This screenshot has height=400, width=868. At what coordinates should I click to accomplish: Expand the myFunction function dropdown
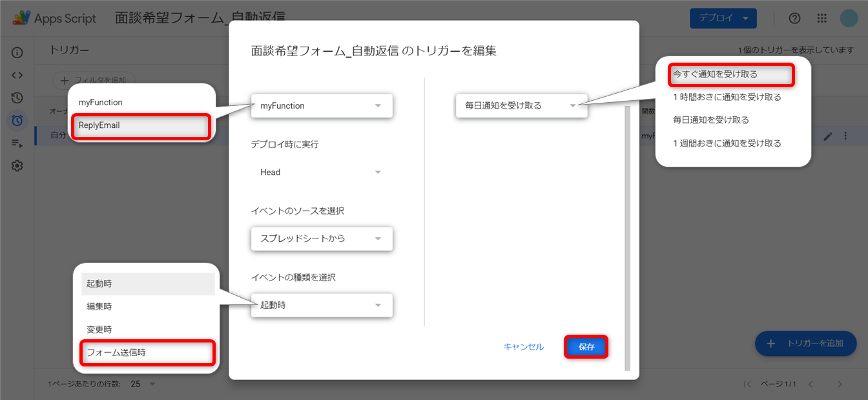322,106
